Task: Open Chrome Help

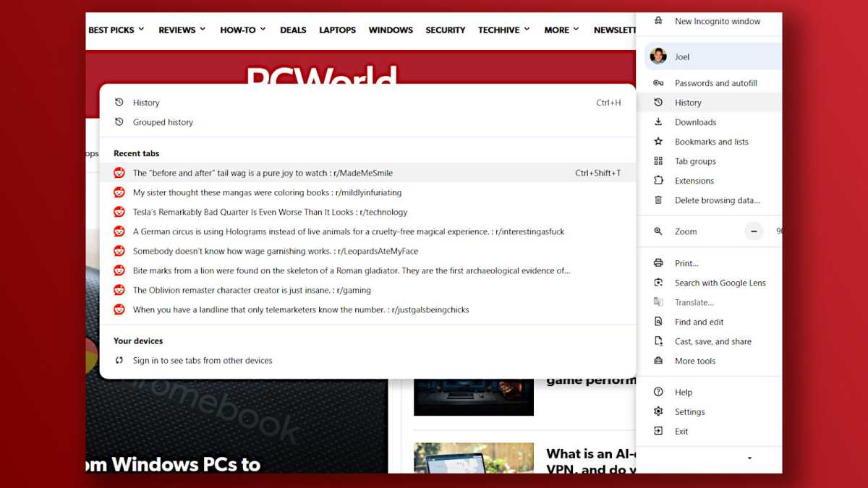Action: (684, 392)
